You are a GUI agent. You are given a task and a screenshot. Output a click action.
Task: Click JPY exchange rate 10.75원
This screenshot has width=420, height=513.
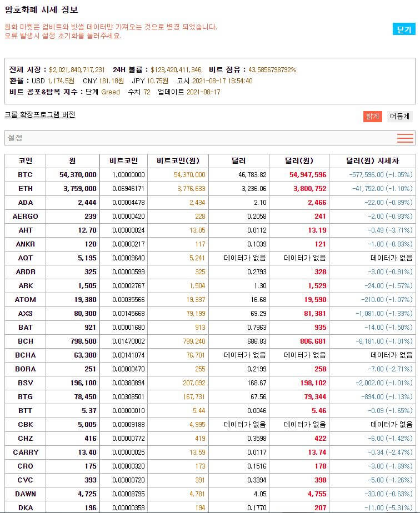pos(157,81)
